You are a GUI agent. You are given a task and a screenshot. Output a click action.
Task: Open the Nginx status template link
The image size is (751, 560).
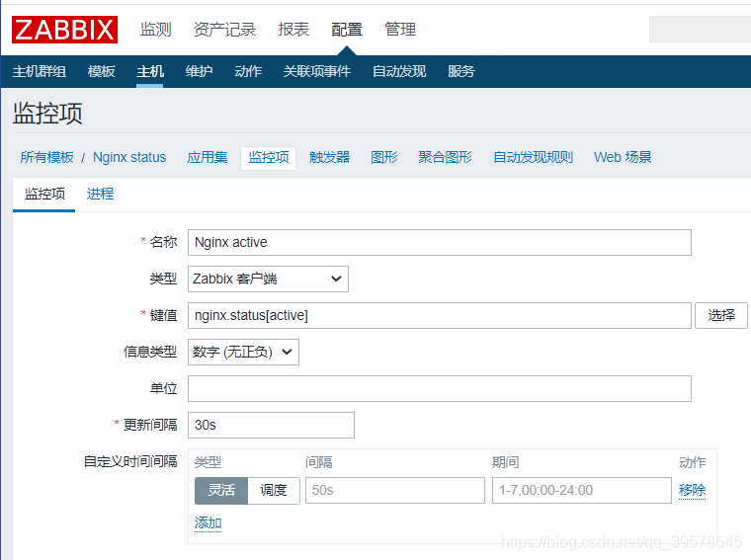[x=129, y=157]
